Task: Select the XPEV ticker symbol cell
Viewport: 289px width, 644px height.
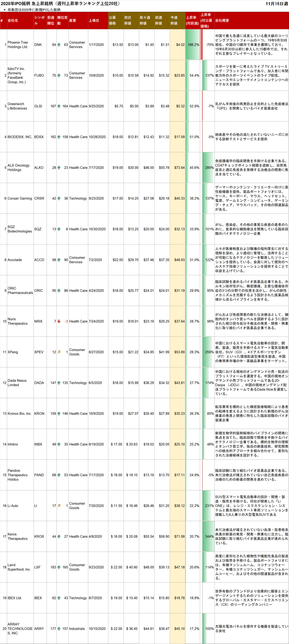Action: (40, 352)
